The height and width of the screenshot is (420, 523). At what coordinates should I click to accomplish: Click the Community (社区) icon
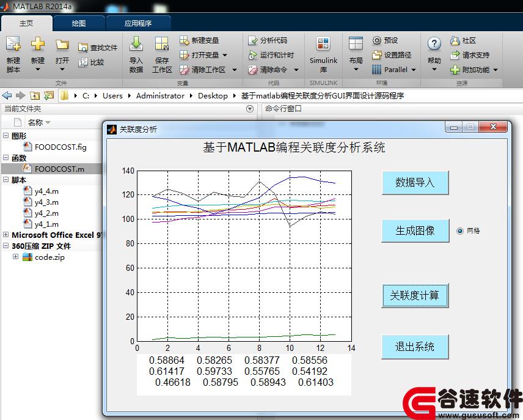tap(455, 40)
